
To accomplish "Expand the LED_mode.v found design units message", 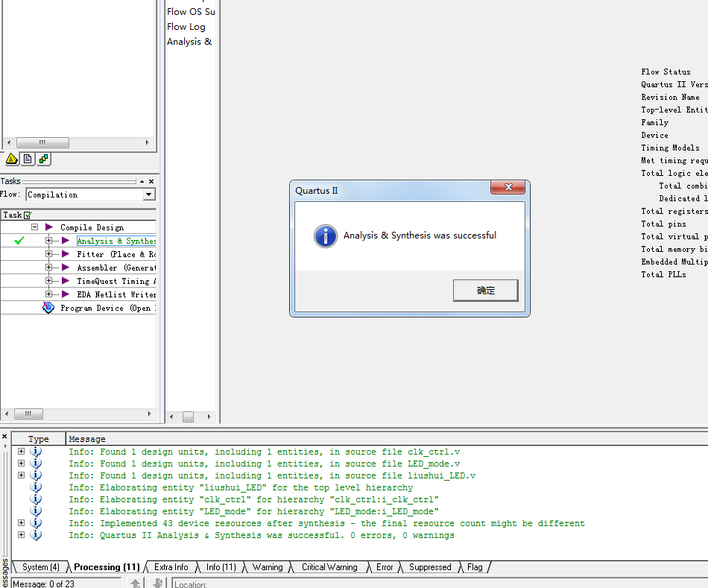I will coord(21,463).
